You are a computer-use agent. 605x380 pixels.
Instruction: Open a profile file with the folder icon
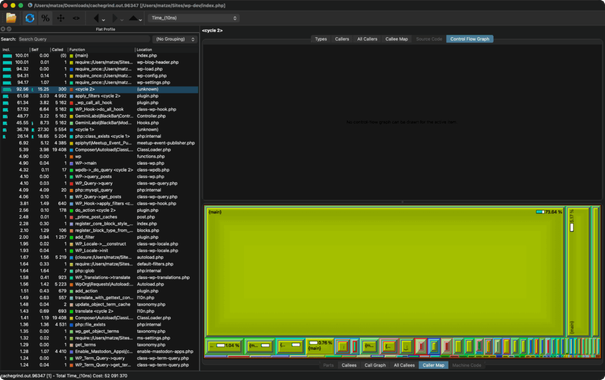[11, 18]
